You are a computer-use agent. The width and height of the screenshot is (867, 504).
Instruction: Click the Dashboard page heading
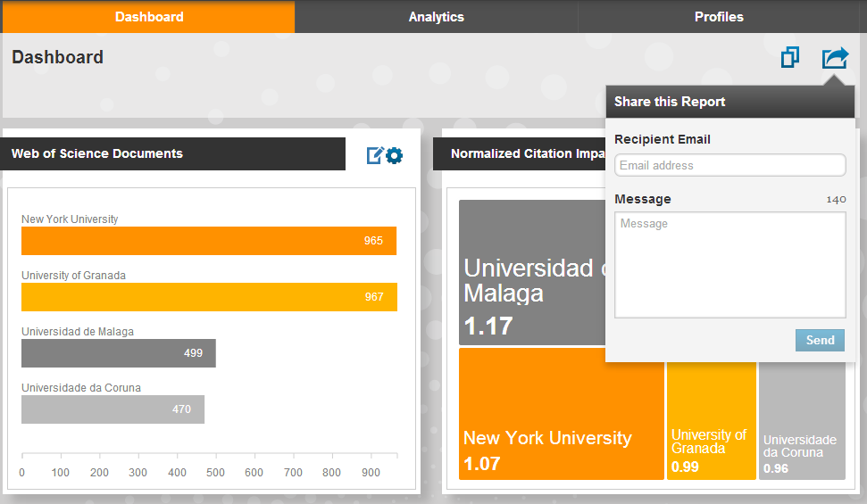point(57,57)
